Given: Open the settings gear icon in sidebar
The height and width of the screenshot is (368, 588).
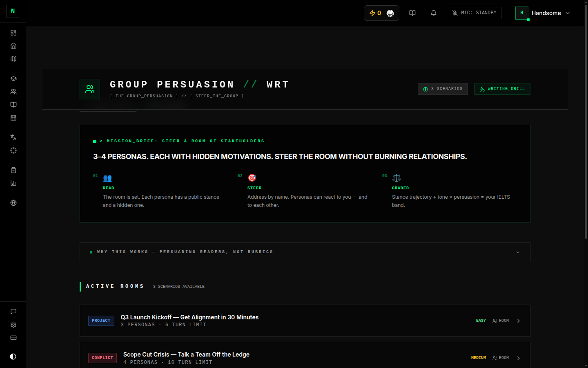Looking at the screenshot, I should tap(13, 325).
